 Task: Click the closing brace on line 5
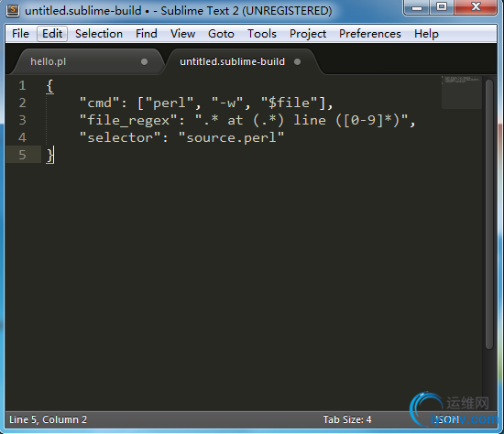(x=49, y=156)
